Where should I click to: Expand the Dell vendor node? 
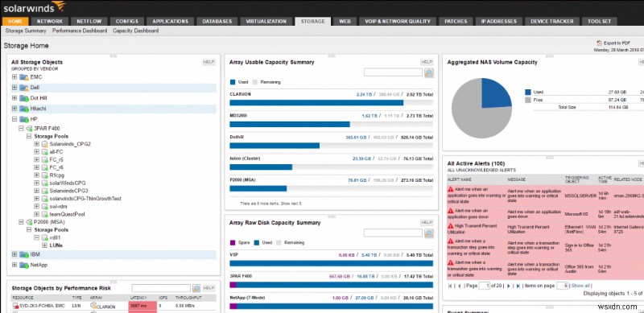(14, 88)
